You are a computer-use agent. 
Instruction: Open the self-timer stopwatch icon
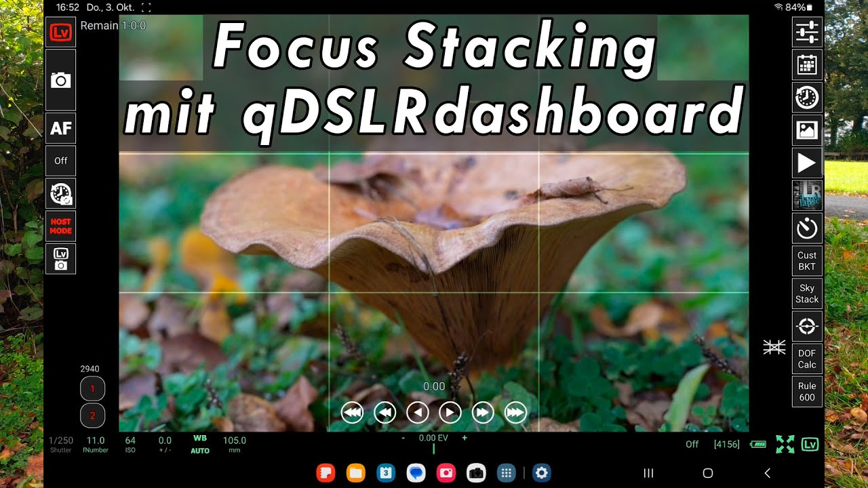coord(807,228)
